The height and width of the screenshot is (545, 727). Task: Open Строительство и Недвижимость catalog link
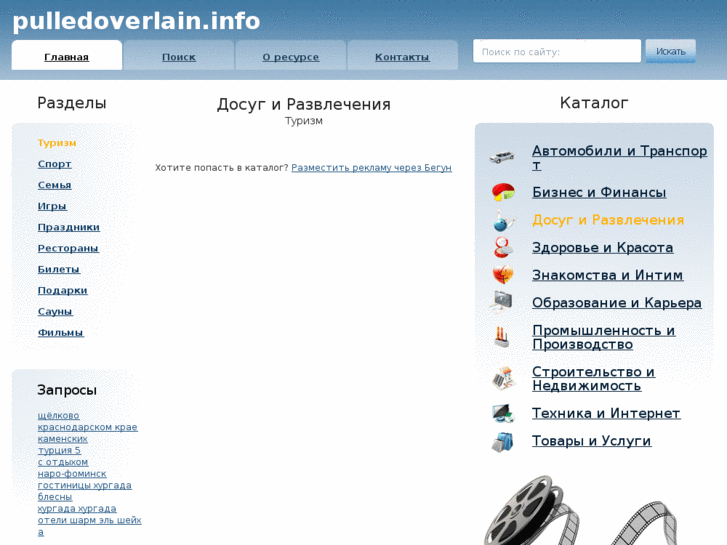pyautogui.click(x=593, y=378)
